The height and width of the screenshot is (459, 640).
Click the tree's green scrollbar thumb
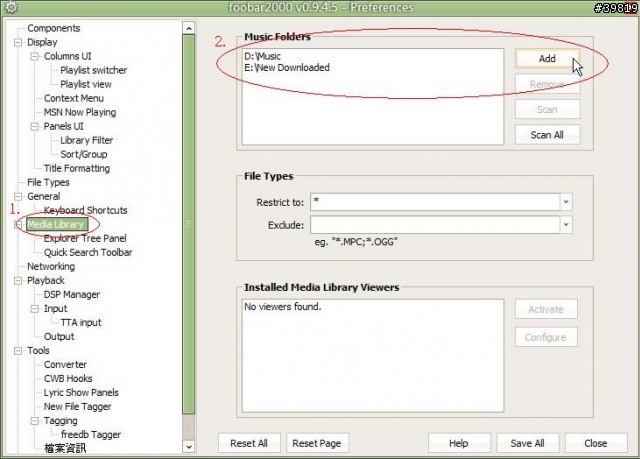tap(189, 224)
